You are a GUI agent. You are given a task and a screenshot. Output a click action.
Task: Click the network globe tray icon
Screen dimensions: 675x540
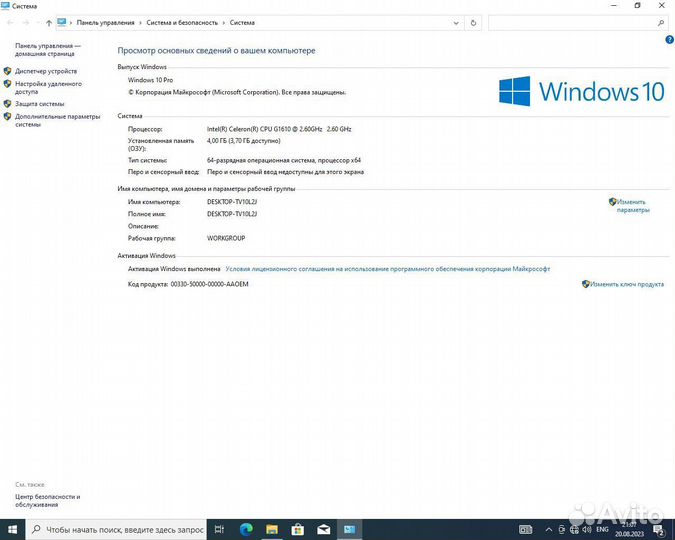tap(574, 530)
